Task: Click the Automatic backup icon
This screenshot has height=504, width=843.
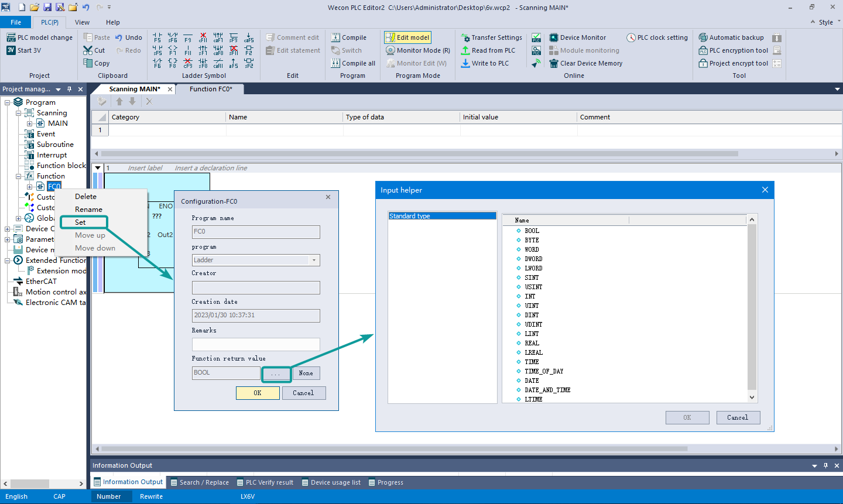Action: [703, 37]
